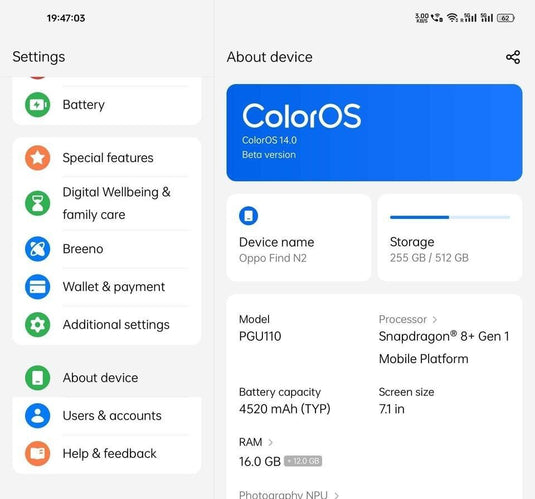
Task: Tap the blue Device name phone icon
Action: (248, 216)
